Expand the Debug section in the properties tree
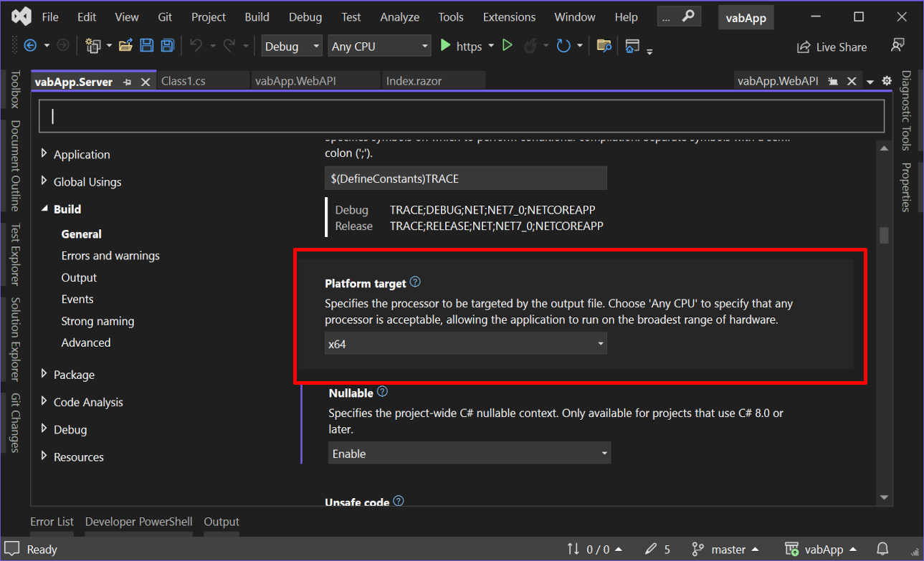The image size is (924, 561). [x=44, y=428]
